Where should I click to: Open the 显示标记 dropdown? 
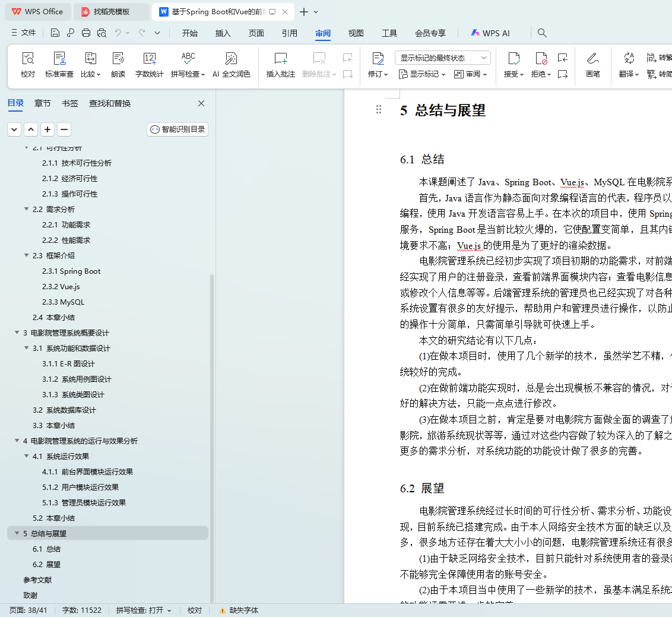click(x=421, y=74)
